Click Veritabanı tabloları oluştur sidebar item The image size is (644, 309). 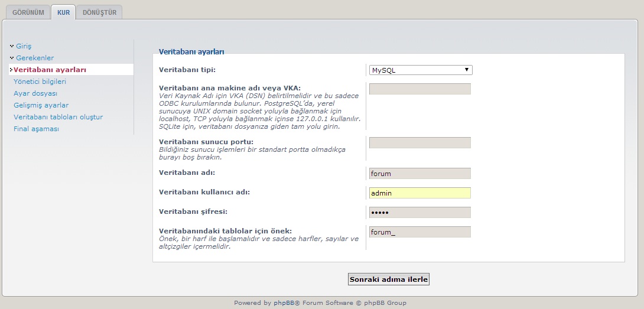pos(58,117)
